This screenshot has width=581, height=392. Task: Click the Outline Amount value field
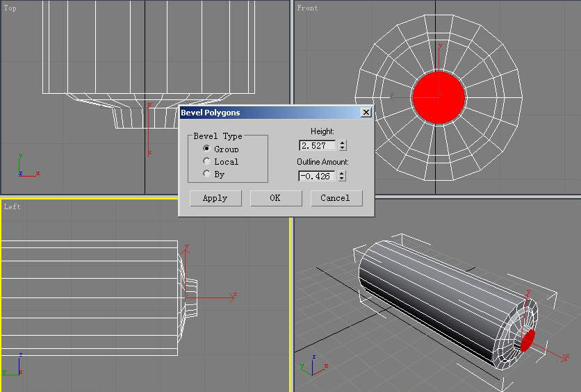click(x=317, y=176)
